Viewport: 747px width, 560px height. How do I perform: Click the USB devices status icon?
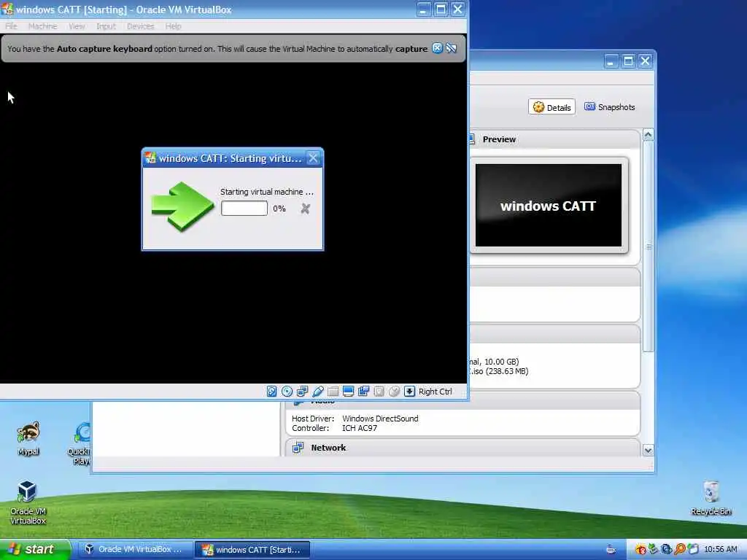coord(318,392)
